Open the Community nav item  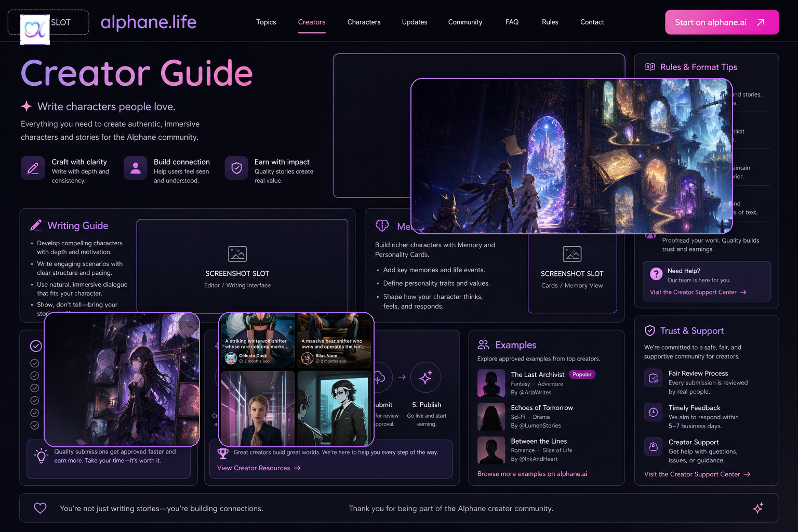(465, 22)
